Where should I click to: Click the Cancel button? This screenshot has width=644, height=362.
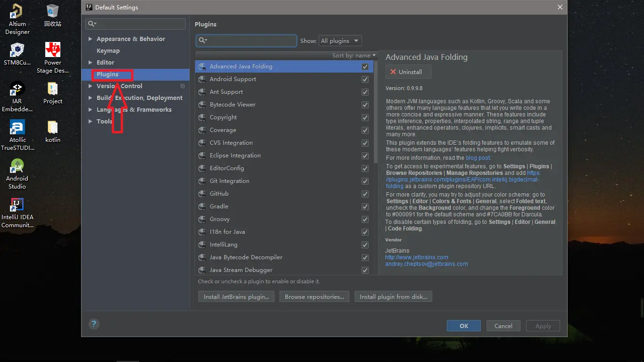coord(504,326)
